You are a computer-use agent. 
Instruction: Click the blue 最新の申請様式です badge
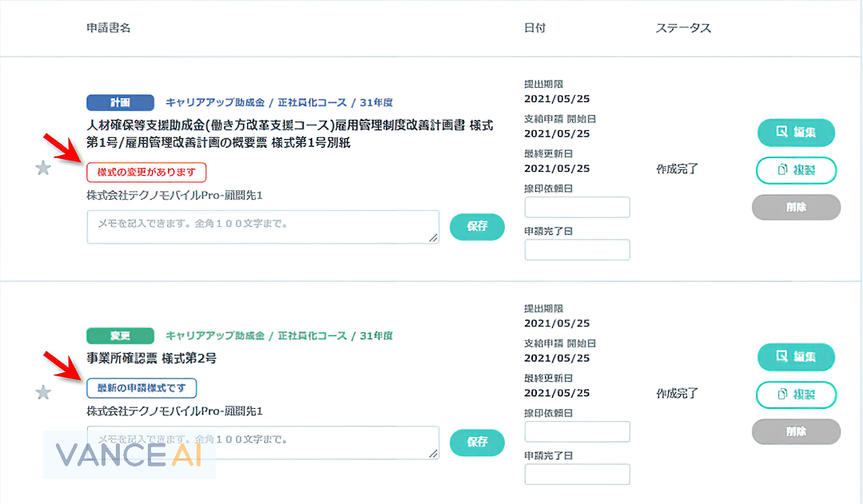(141, 388)
